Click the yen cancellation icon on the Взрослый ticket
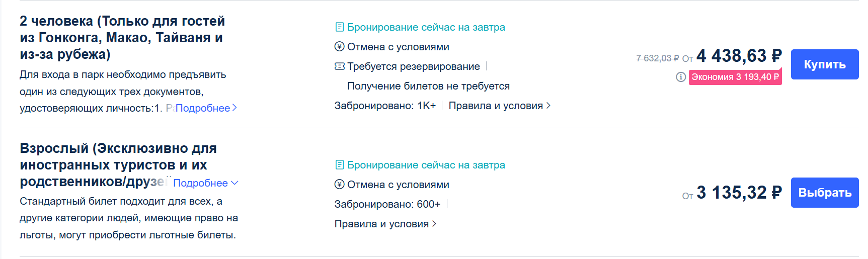The width and height of the screenshot is (868, 259). pyautogui.click(x=340, y=185)
